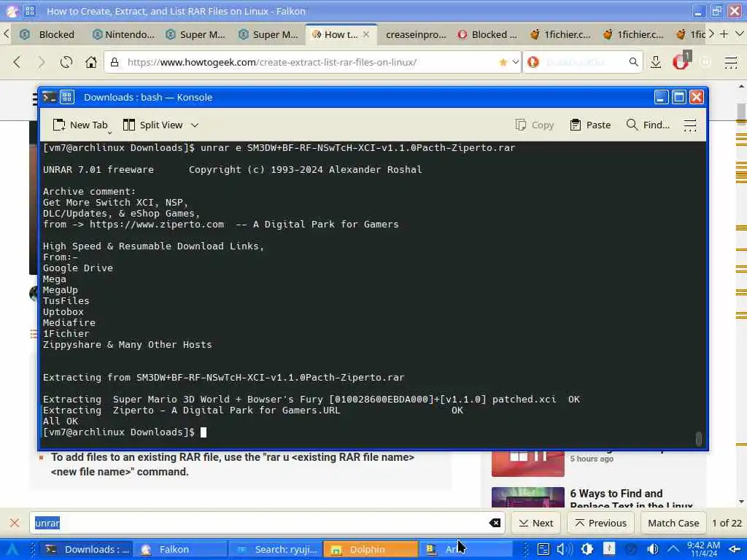The image size is (747, 560).
Task: Go back in Falkon browser
Action: coord(18,62)
